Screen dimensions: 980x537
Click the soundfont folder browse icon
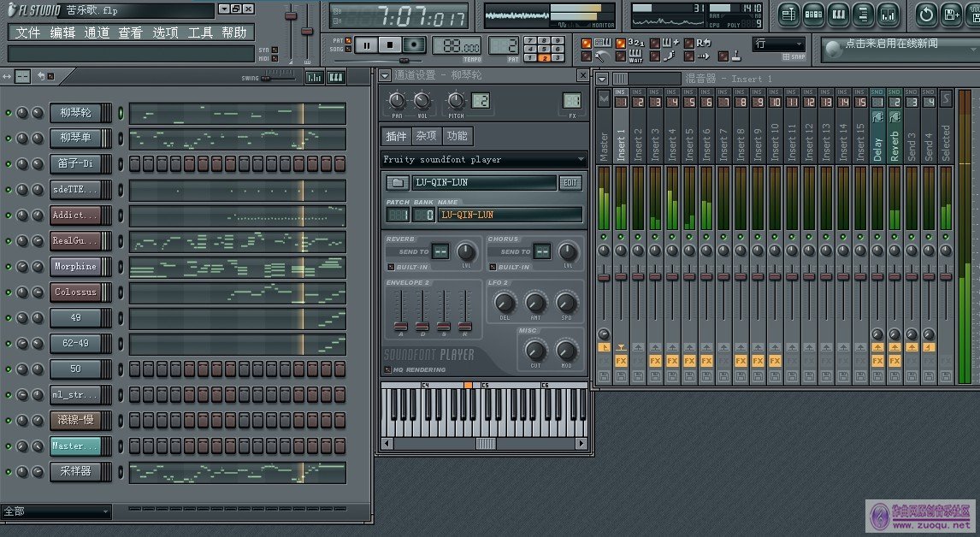click(397, 182)
